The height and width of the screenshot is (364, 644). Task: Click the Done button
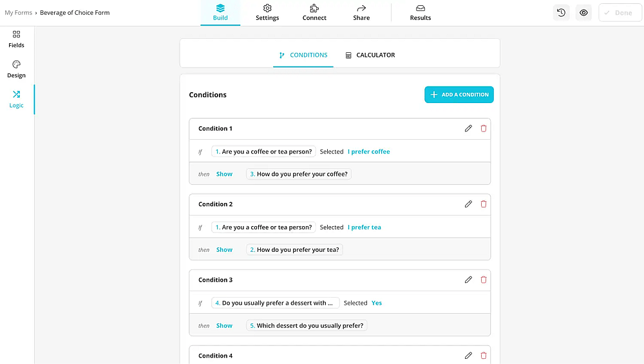620,13
